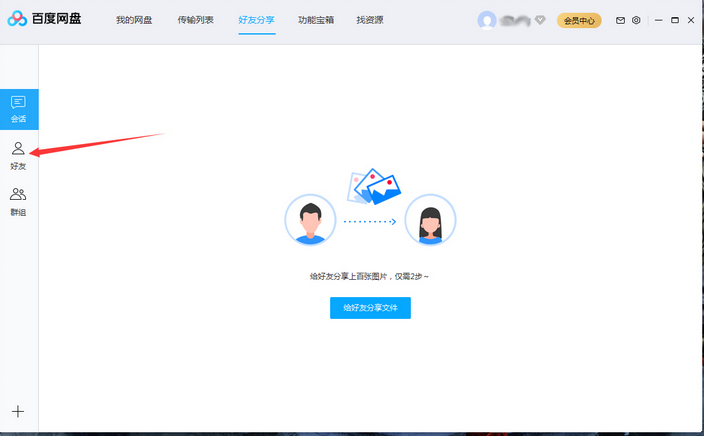Open the 找资源 tab

point(369,20)
